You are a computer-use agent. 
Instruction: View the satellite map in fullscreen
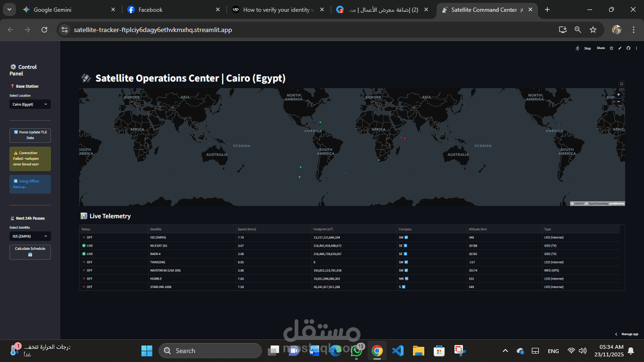(621, 84)
